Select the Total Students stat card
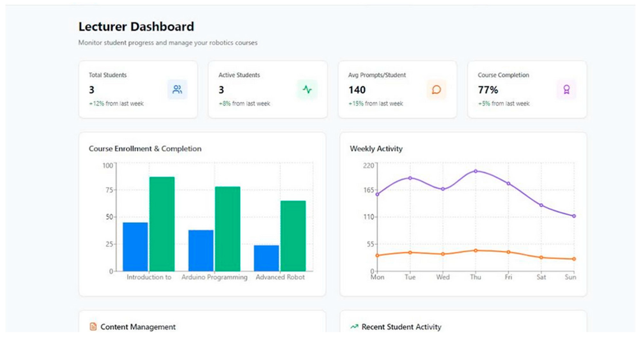Image resolution: width=644 pixels, height=342 pixels. (138, 89)
